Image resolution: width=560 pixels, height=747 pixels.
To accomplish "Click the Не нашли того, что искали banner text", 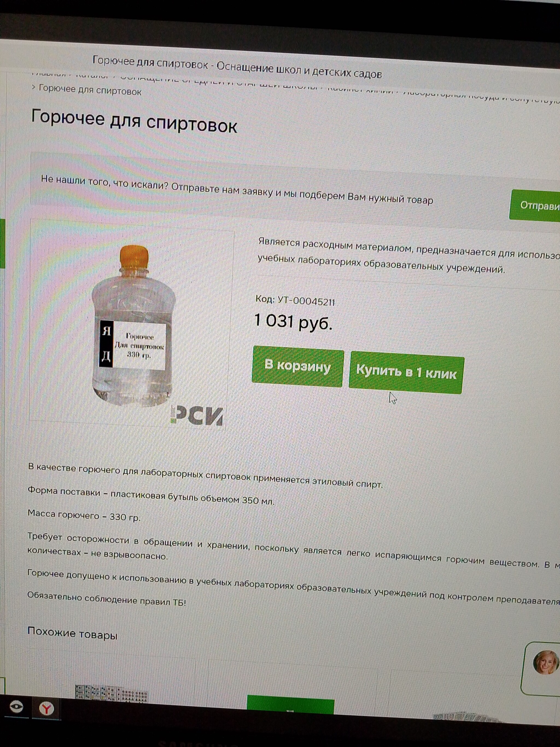I will 237,190.
